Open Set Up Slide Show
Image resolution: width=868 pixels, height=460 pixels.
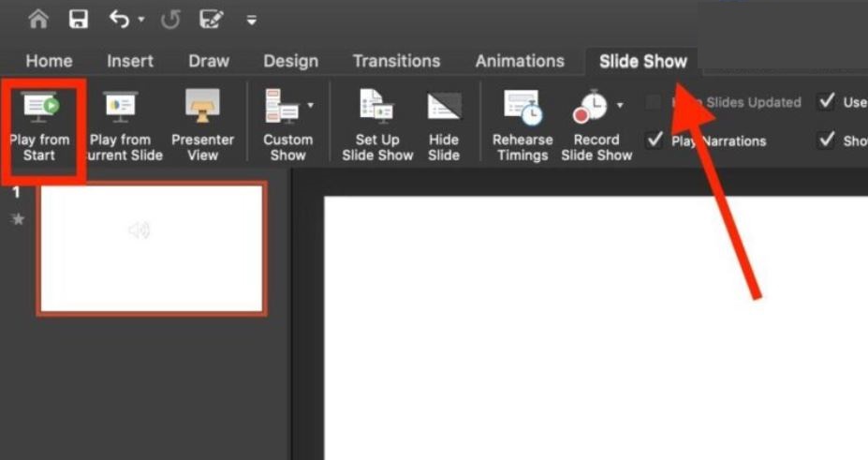[x=377, y=127]
